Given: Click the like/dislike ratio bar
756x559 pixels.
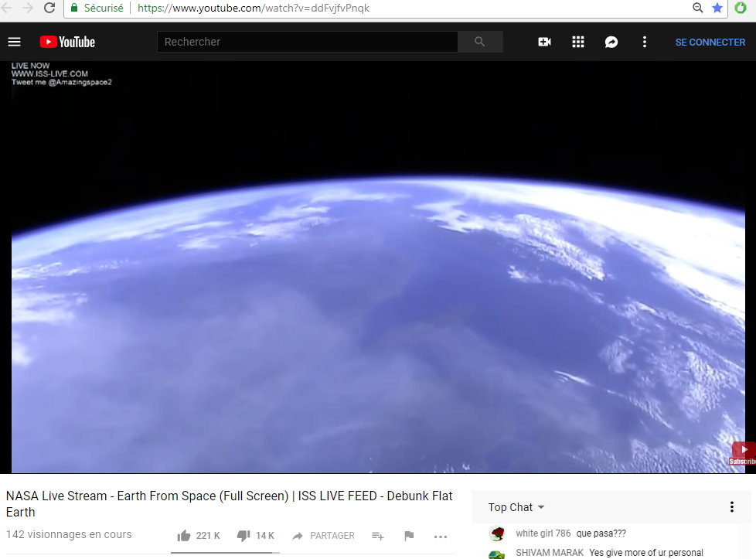Looking at the screenshot, I should (225, 553).
